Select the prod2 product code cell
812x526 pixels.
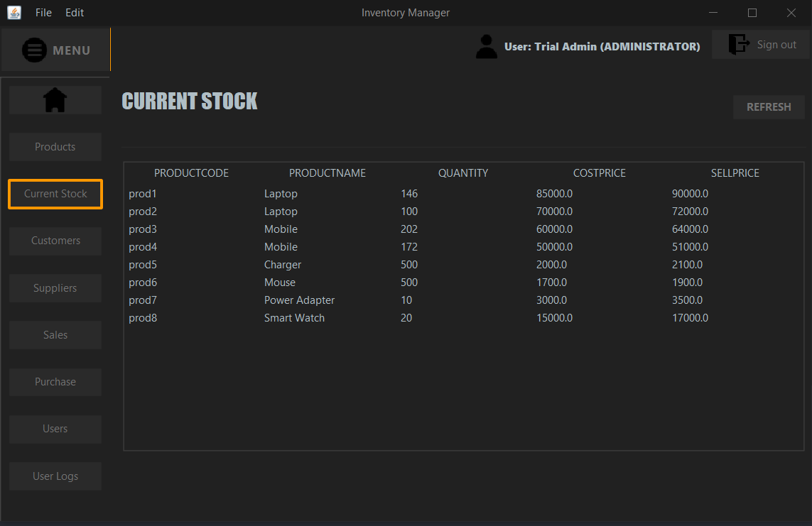coord(192,212)
